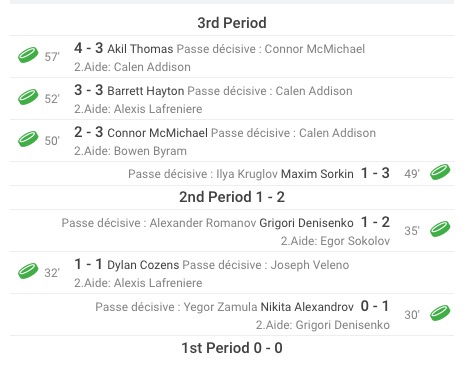
Task: Select Grigori Denisenko goal scorer at 1 - 2
Action: tap(306, 223)
